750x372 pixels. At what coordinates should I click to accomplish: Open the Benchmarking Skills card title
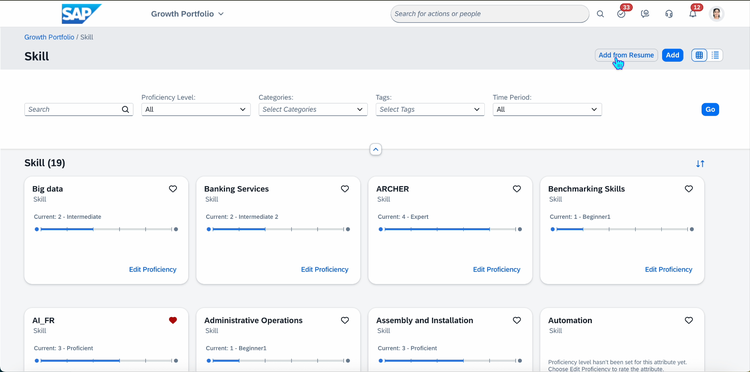(x=586, y=189)
